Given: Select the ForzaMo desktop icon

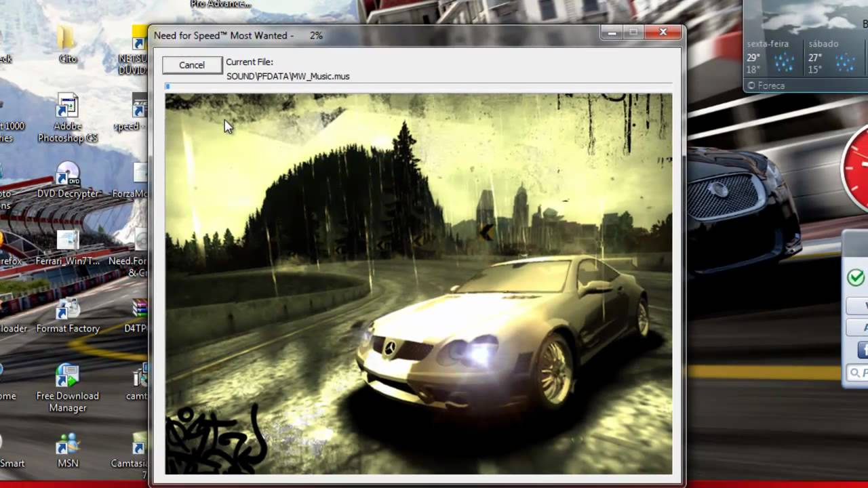Looking at the screenshot, I should 132,180.
